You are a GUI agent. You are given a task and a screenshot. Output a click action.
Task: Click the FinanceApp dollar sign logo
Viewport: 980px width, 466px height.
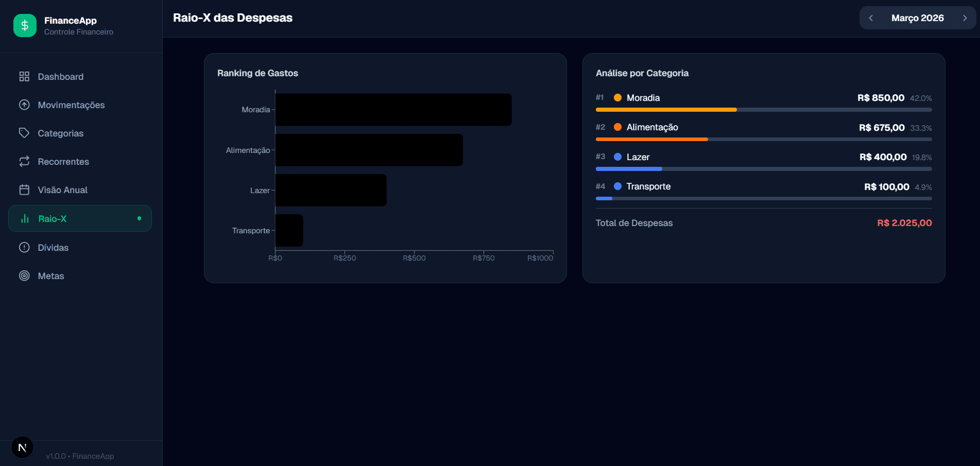click(x=25, y=25)
